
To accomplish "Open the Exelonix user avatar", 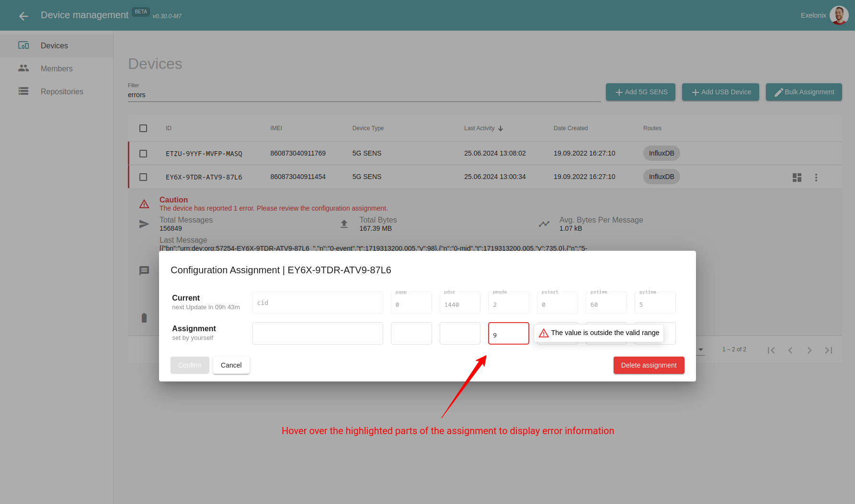I will coord(839,15).
